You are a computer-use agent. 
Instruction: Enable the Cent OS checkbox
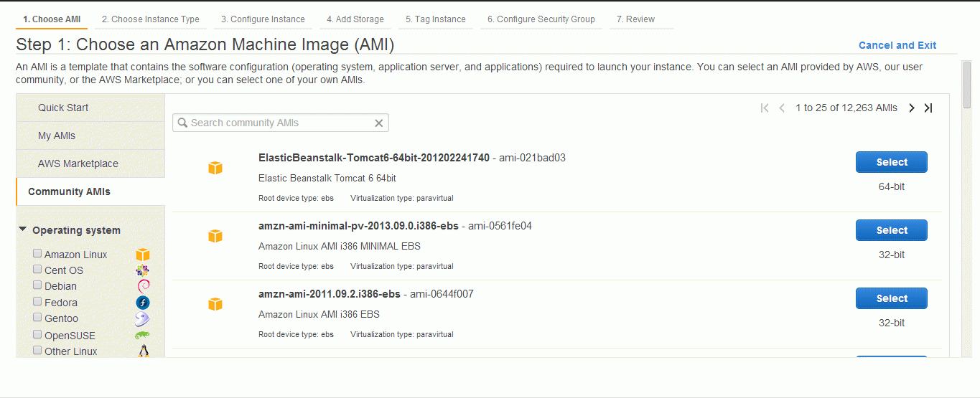coord(37,270)
